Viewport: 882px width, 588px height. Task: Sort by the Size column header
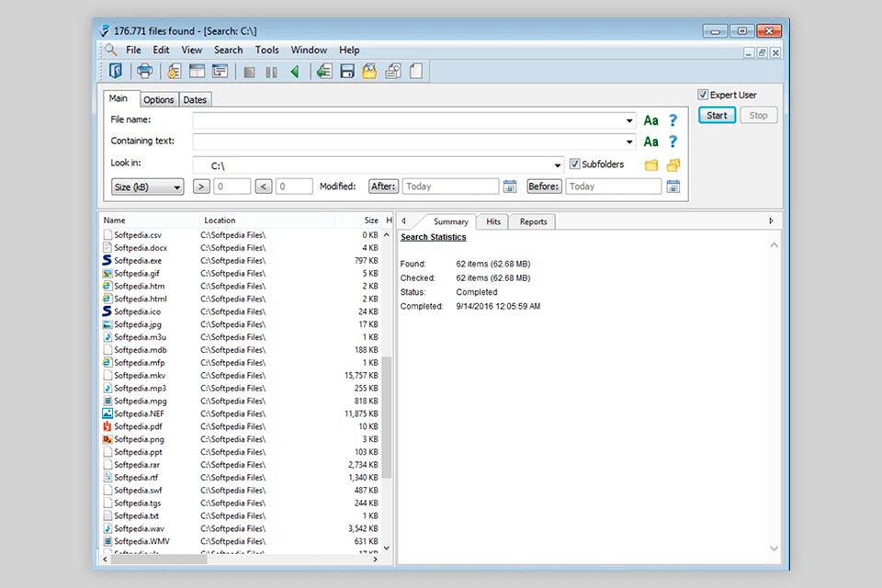(x=358, y=220)
